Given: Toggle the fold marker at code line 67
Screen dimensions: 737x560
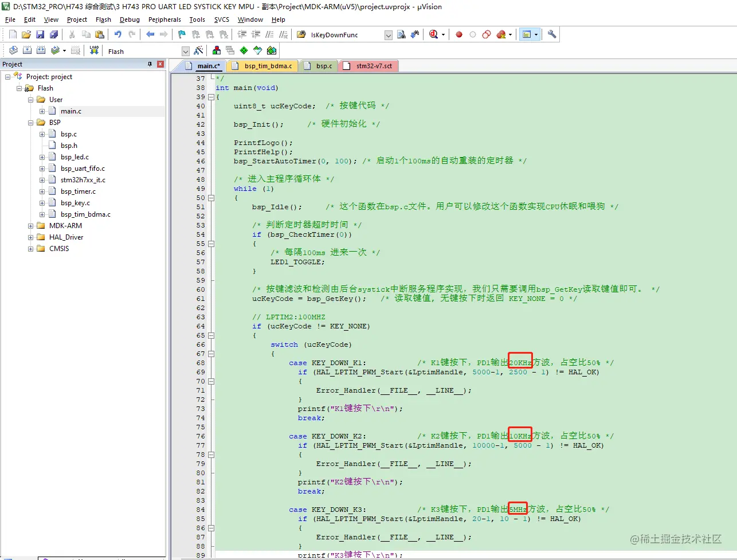Looking at the screenshot, I should coord(211,354).
